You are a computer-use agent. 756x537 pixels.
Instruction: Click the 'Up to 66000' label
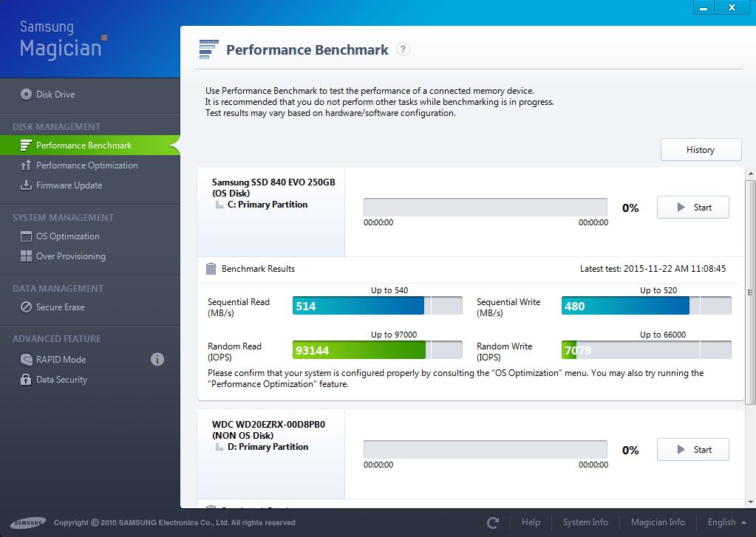(x=663, y=335)
